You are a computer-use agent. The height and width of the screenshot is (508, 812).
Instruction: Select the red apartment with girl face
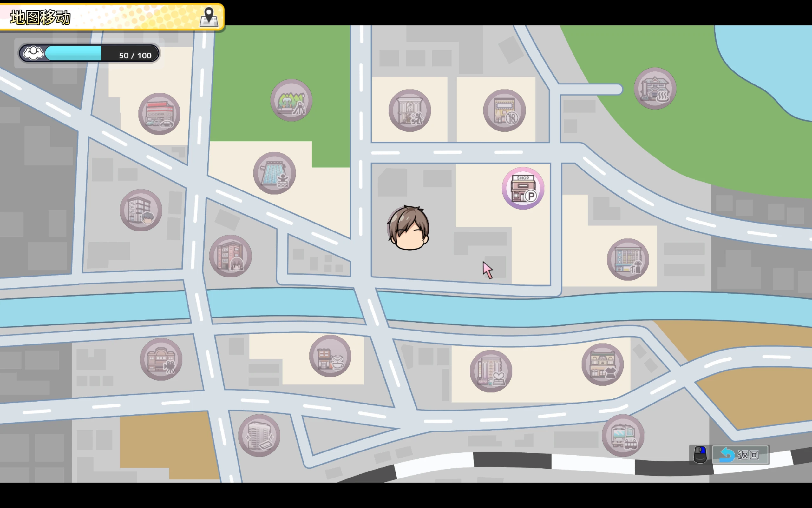pos(231,256)
